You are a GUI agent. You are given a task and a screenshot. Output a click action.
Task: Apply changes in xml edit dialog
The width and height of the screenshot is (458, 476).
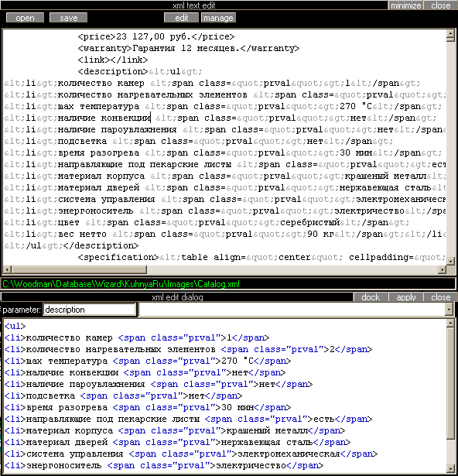[x=406, y=297]
